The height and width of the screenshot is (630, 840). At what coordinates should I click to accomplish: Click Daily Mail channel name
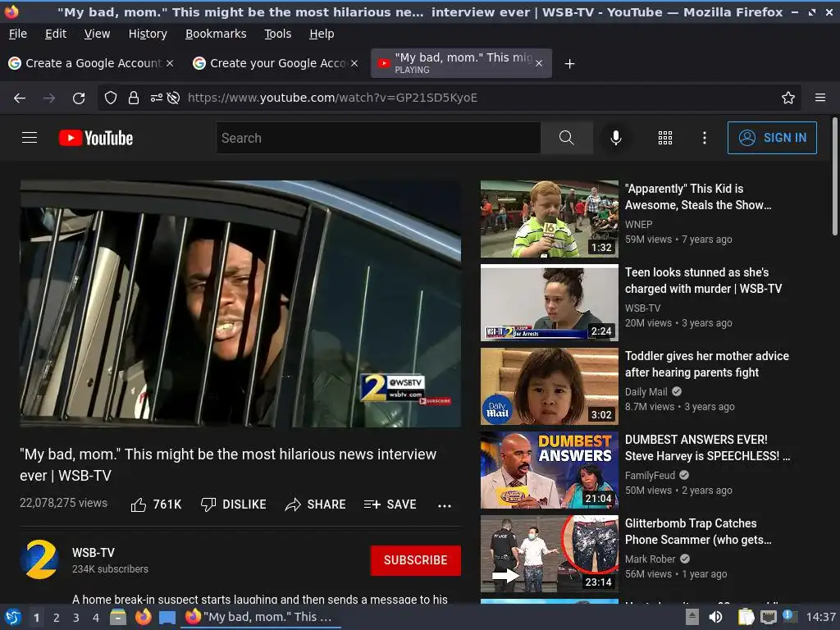point(646,391)
